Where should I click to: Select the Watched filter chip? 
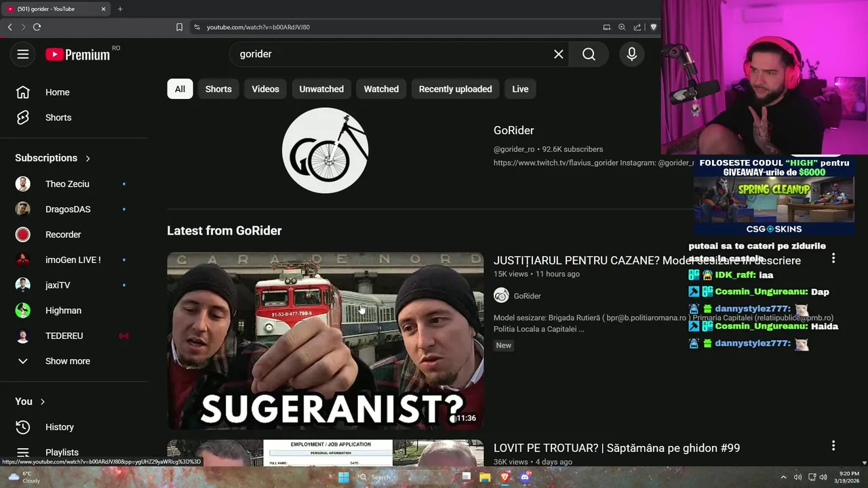pyautogui.click(x=381, y=89)
